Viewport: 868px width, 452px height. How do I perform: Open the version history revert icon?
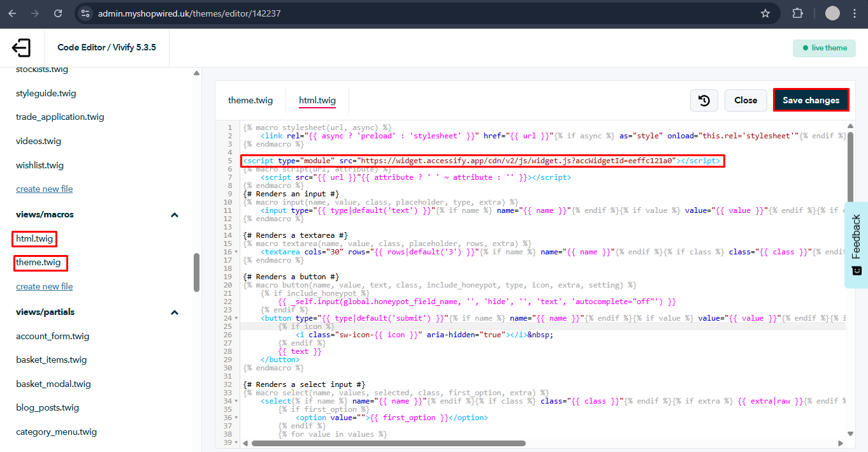point(704,100)
